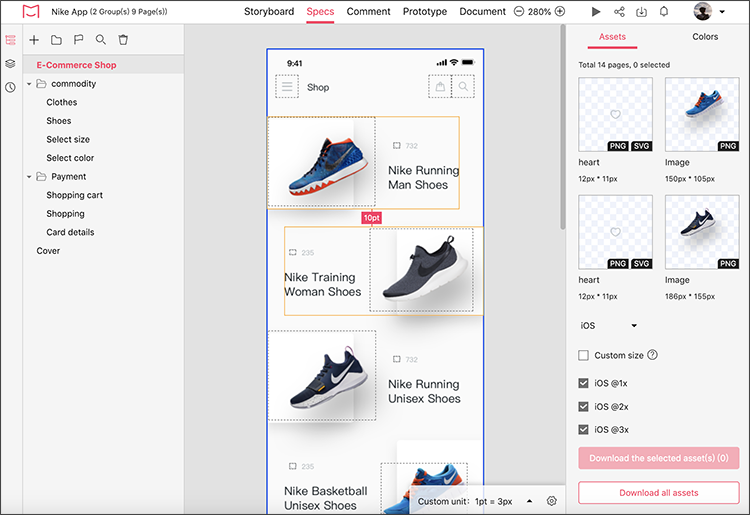Open the Document tab
The height and width of the screenshot is (515, 750).
[482, 11]
